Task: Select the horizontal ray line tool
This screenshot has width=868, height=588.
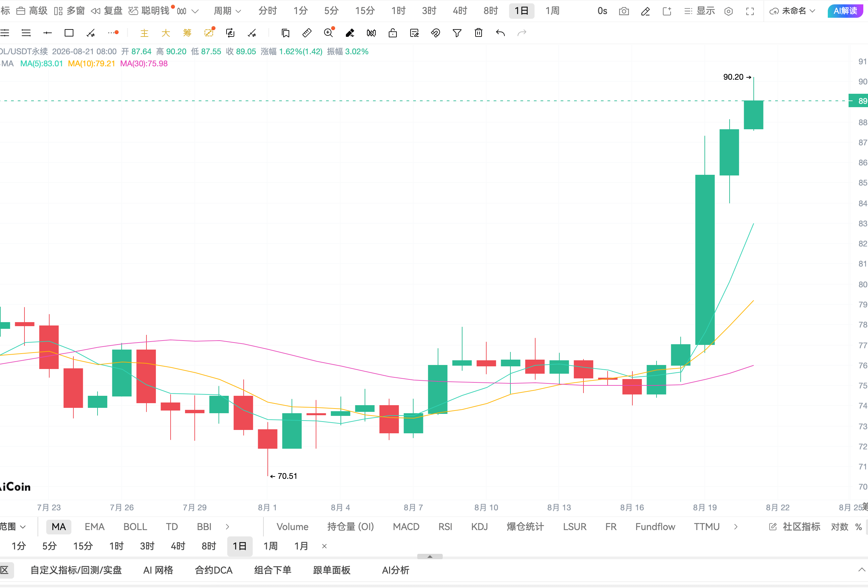Action: click(x=48, y=33)
